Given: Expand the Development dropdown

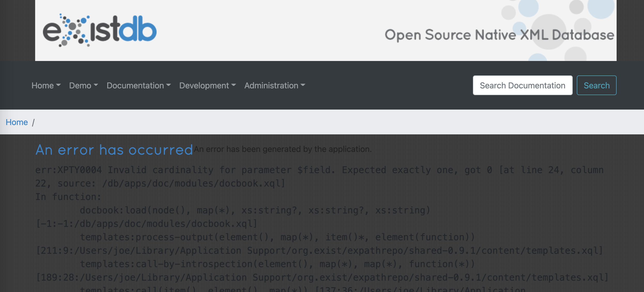Looking at the screenshot, I should coord(204,86).
